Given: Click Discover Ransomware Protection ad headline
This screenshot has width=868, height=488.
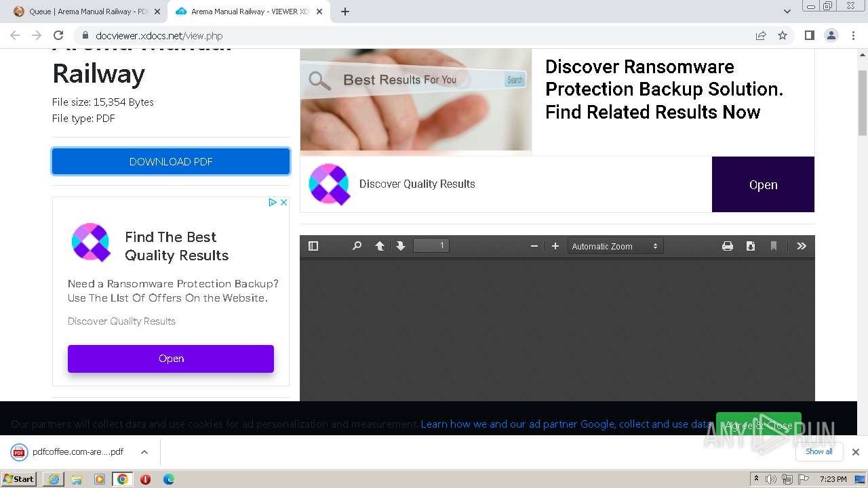Looking at the screenshot, I should click(664, 89).
